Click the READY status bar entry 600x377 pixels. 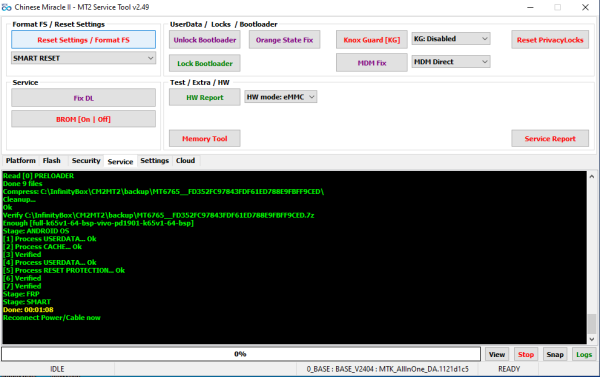(509, 369)
